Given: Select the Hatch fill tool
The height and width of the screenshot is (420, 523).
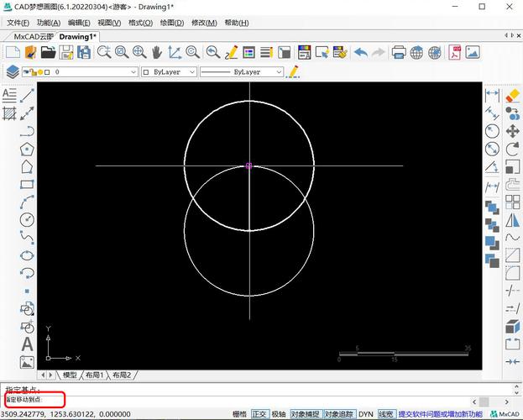Looking at the screenshot, I should [9, 113].
